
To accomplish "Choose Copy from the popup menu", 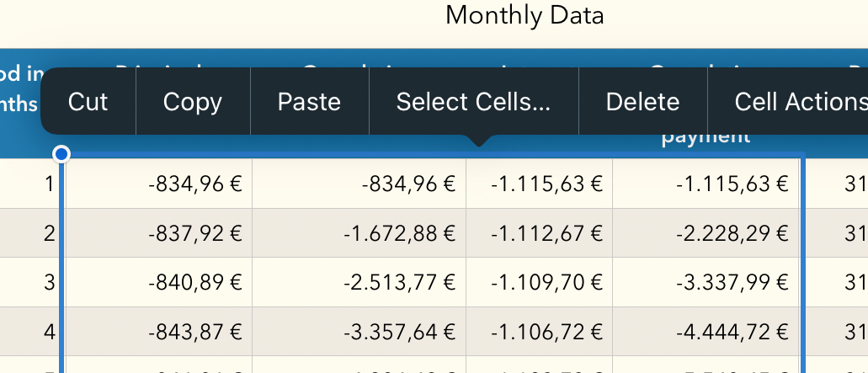I will pos(193,102).
